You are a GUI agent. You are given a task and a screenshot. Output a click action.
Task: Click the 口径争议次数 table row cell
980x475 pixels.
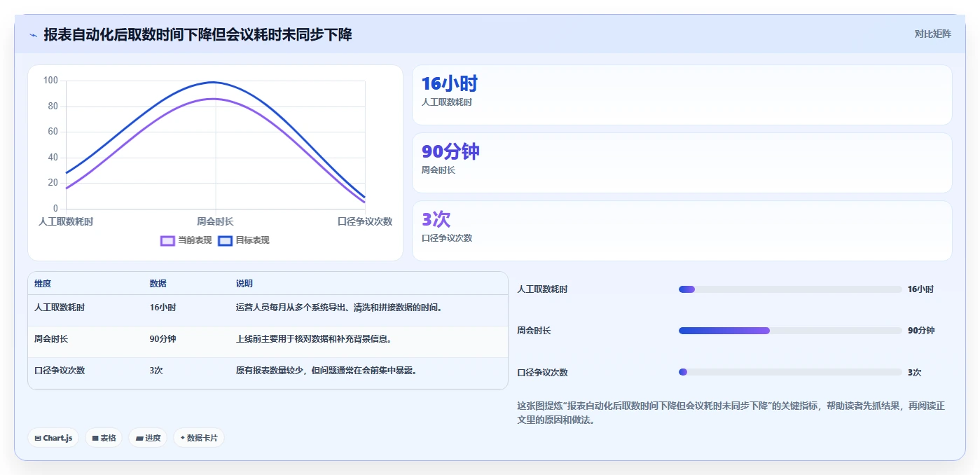60,371
